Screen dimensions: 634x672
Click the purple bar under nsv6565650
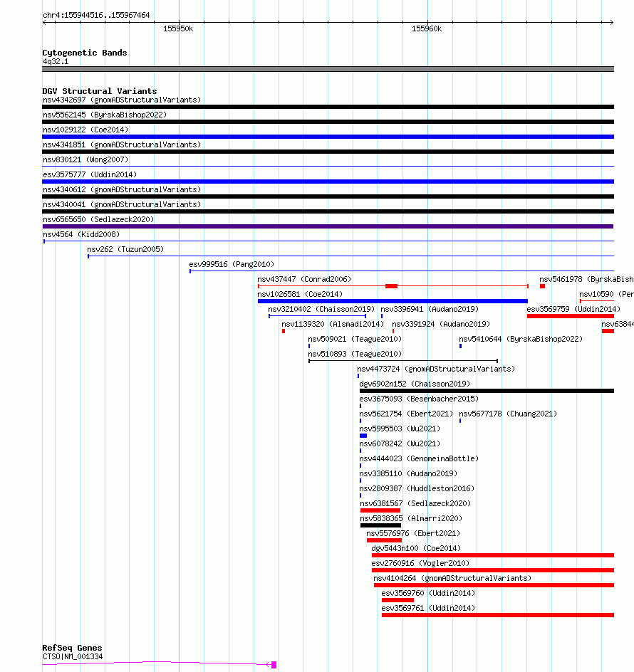(328, 226)
